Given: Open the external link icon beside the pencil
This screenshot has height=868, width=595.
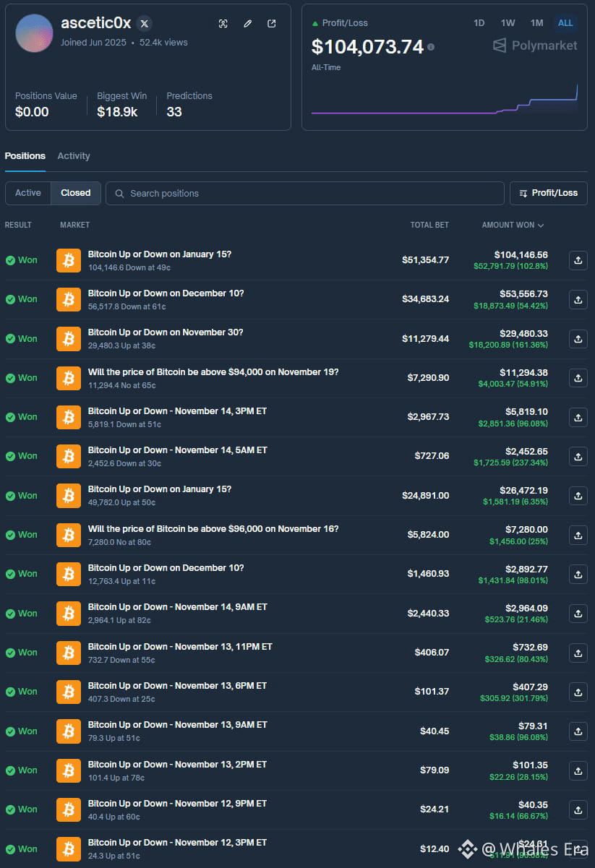Looking at the screenshot, I should click(271, 23).
